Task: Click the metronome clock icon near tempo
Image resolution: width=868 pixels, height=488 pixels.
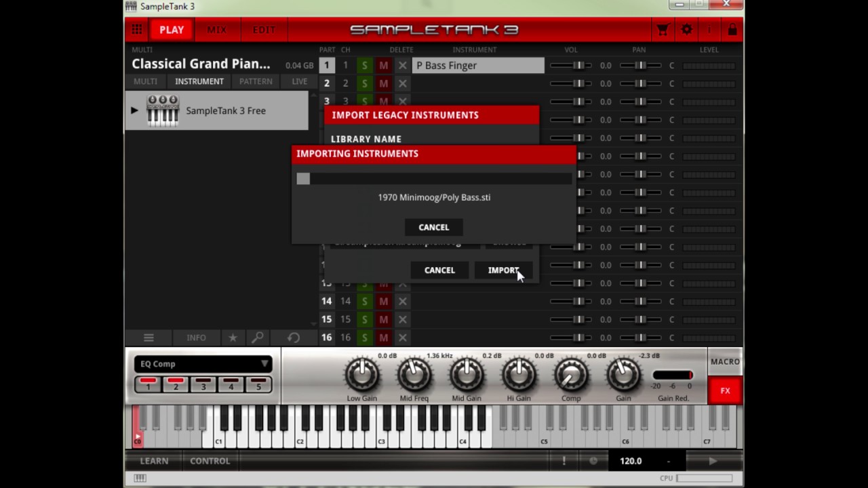Action: (593, 461)
